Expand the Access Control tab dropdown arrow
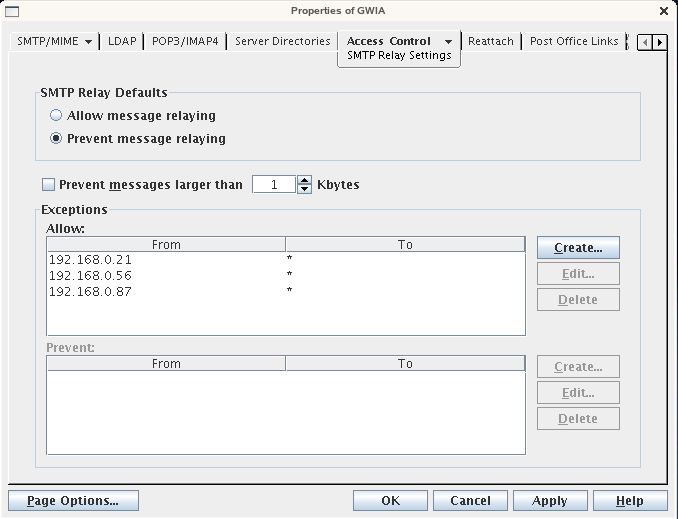This screenshot has width=678, height=519. (x=448, y=42)
